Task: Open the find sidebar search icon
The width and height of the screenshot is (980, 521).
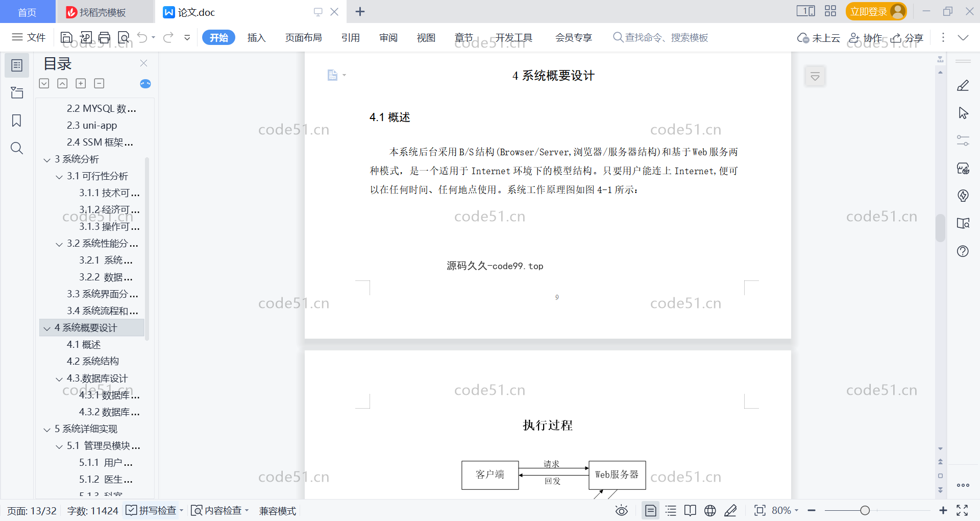Action: pos(17,148)
